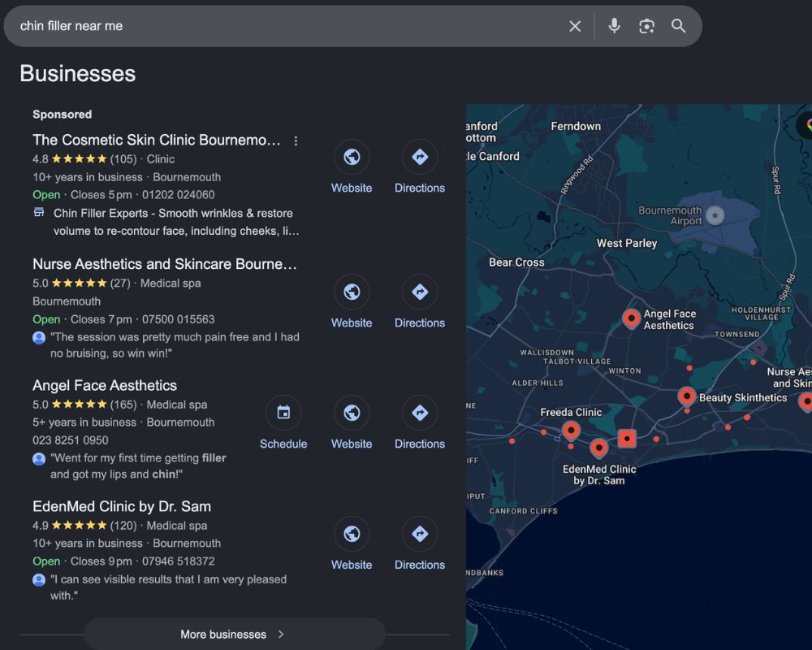Screen dimensions: 812x650
Task: Click Schedule calendar icon for Angel Face Aesthetics
Action: point(283,413)
